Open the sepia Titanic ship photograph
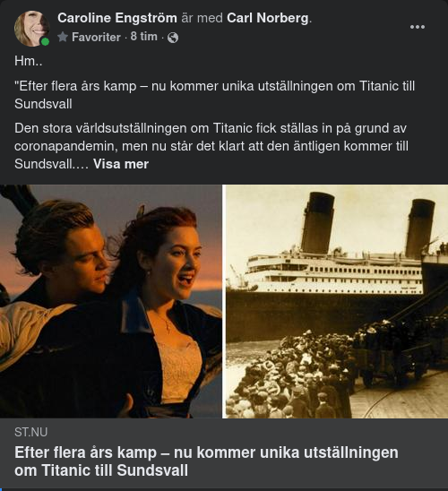The height and width of the screenshot is (491, 448). click(337, 301)
